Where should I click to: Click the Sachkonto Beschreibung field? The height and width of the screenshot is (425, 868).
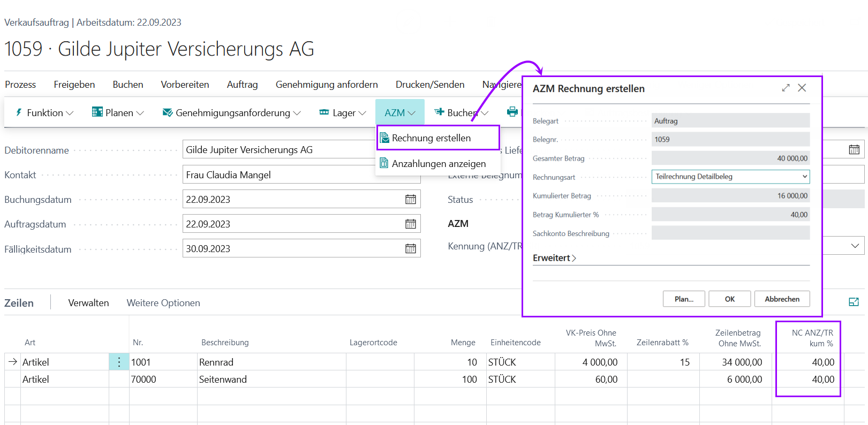730,233
